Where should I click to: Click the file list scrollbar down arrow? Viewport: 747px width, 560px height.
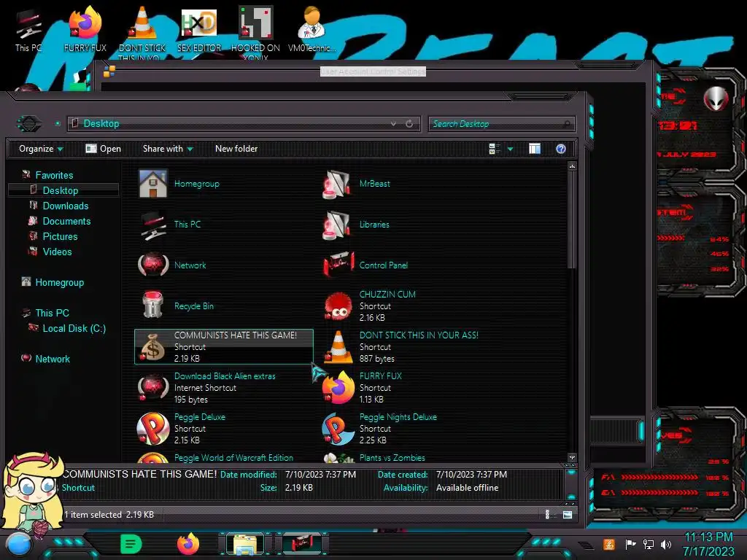coord(572,457)
